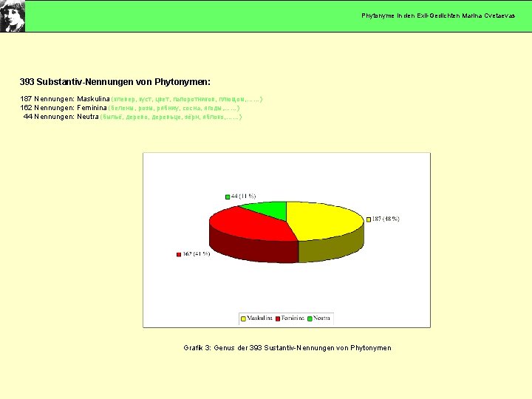Click the '44 (11 %)' data label
The width and height of the screenshot is (532, 399).
[x=243, y=196]
